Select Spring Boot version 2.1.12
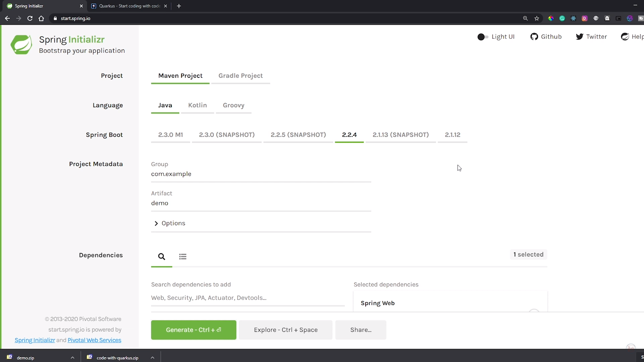 [x=452, y=135]
